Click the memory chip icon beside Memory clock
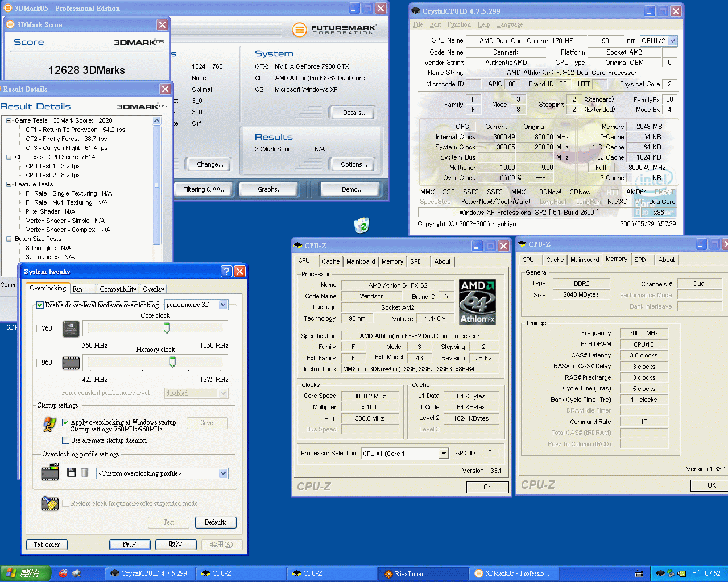 pos(71,363)
